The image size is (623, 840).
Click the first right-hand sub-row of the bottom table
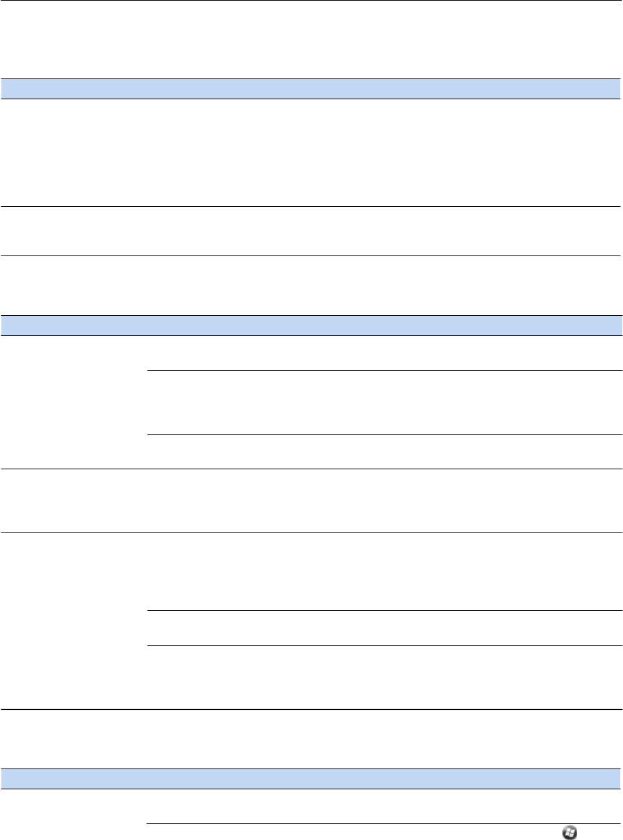[385, 806]
